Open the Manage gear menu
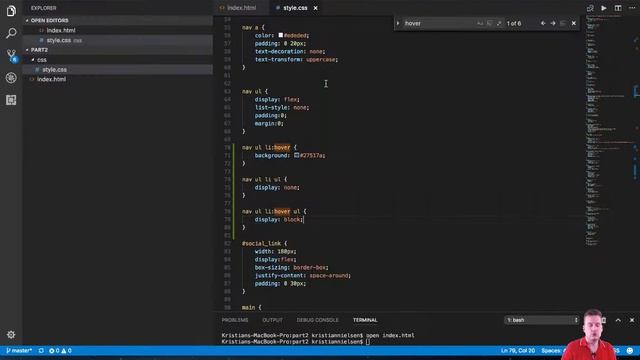 11,335
